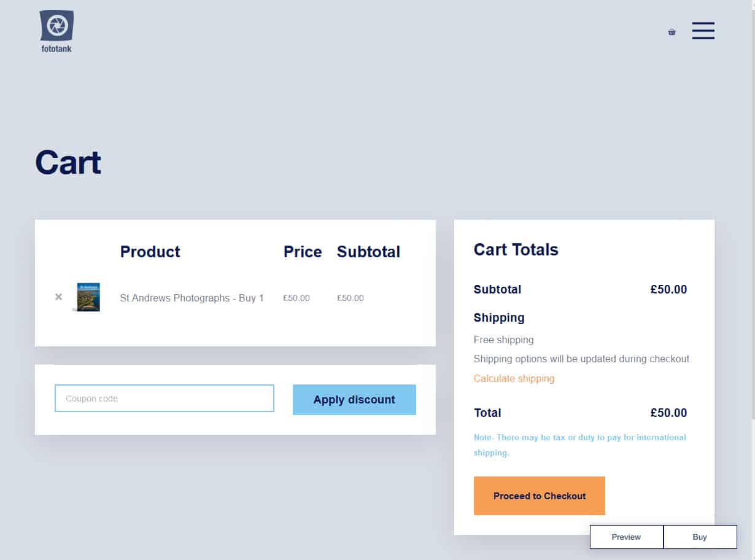Viewport: 755px width, 560px height.
Task: Click the Buy button
Action: click(x=700, y=537)
